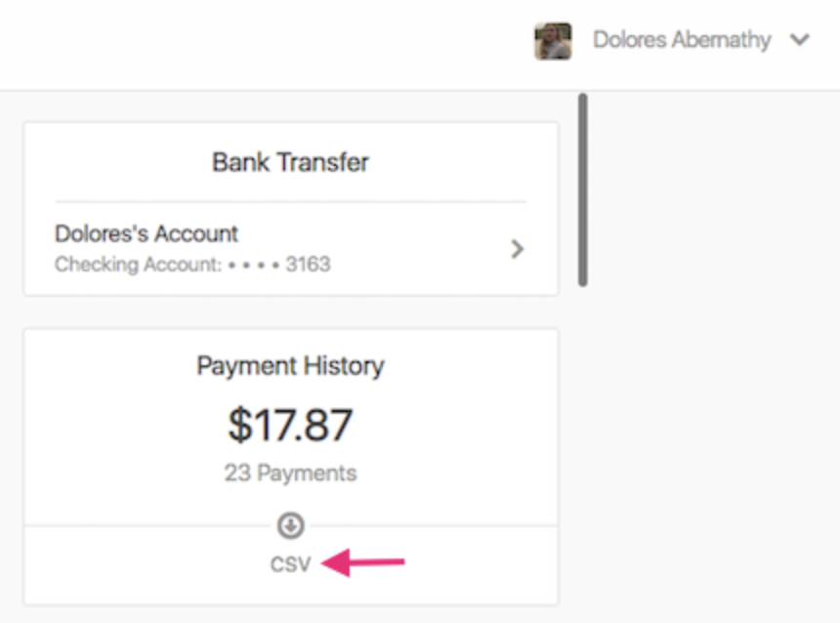The height and width of the screenshot is (623, 840).
Task: Select the Bank Transfer card heading
Action: point(288,162)
